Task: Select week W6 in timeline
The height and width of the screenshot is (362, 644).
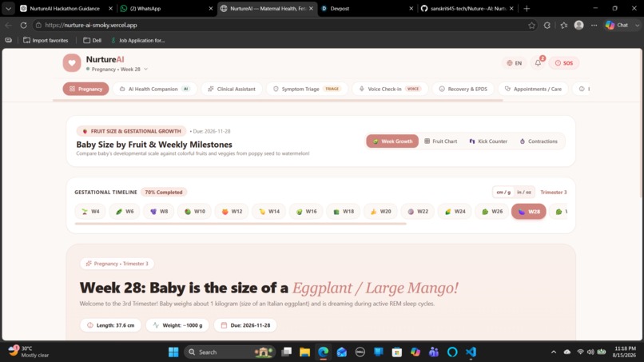Action: (125, 212)
